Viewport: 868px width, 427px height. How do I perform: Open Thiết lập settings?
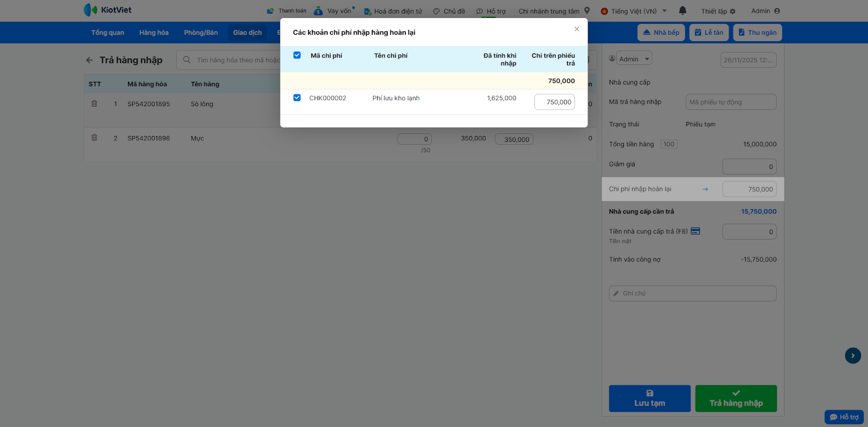point(718,11)
